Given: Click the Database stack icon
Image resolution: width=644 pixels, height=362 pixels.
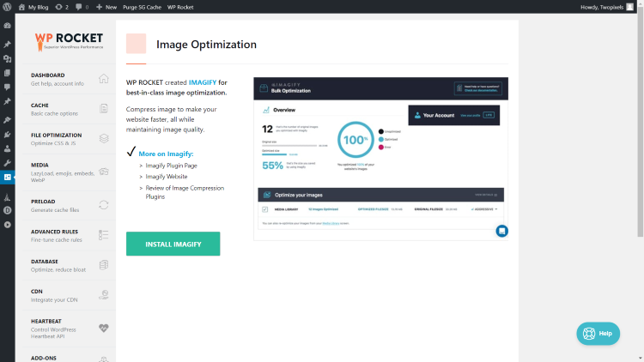Looking at the screenshot, I should (104, 265).
